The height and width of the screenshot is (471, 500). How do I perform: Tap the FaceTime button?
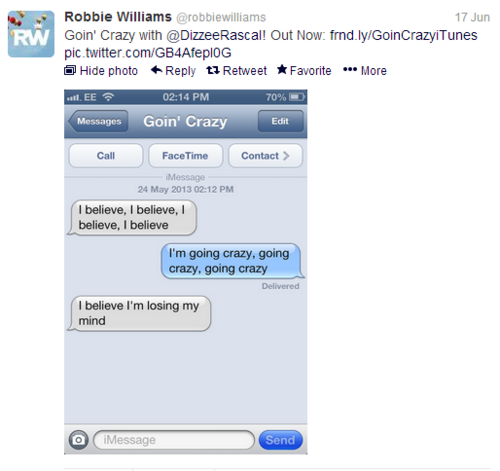click(185, 156)
